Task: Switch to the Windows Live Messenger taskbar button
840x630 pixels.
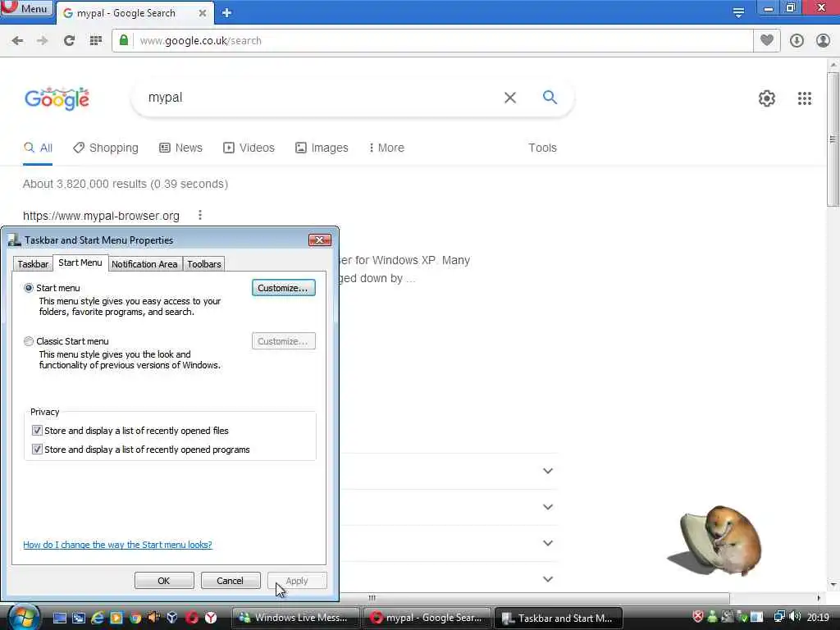Action: (x=295, y=618)
